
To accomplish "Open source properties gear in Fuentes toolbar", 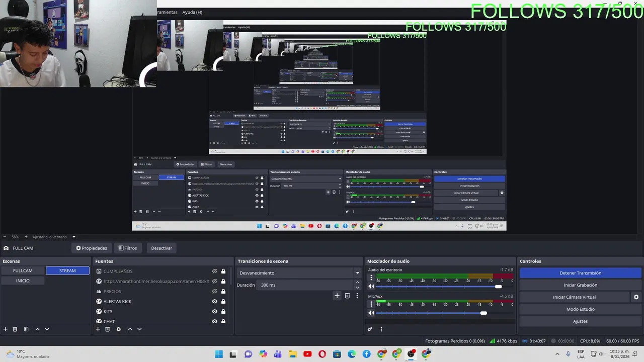I will click(119, 329).
